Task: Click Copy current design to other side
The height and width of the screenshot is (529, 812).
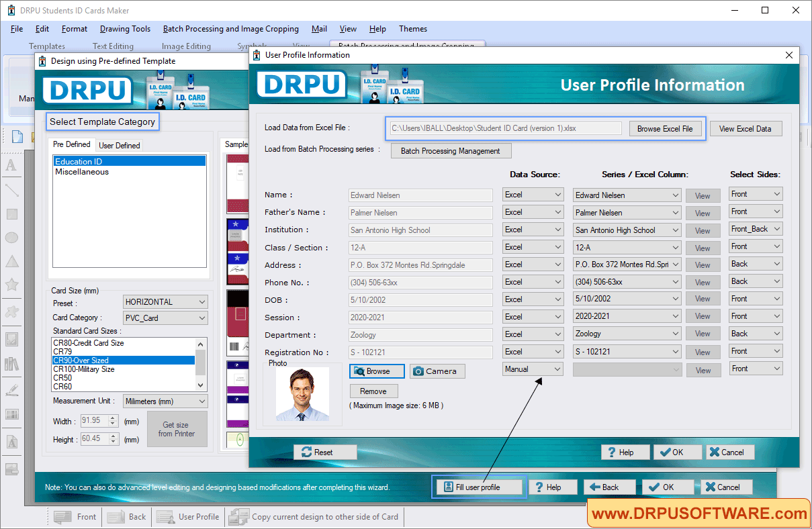Action: [314, 517]
